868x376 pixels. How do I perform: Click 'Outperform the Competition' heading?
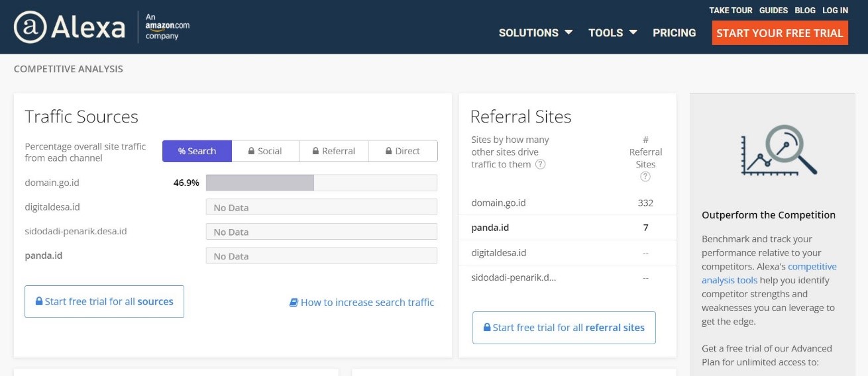tap(769, 214)
